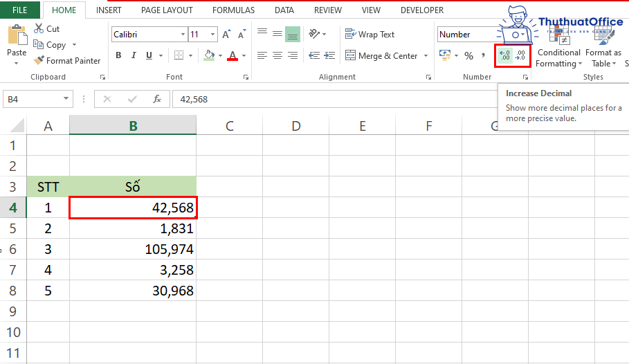
Task: Enable Wrap Text
Action: pos(370,35)
